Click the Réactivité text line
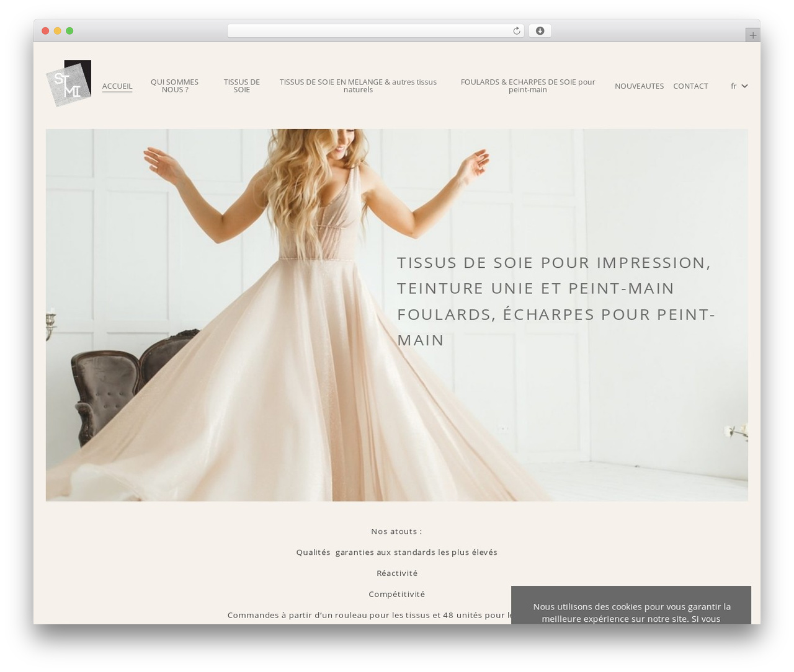The height and width of the screenshot is (672, 794). [396, 573]
